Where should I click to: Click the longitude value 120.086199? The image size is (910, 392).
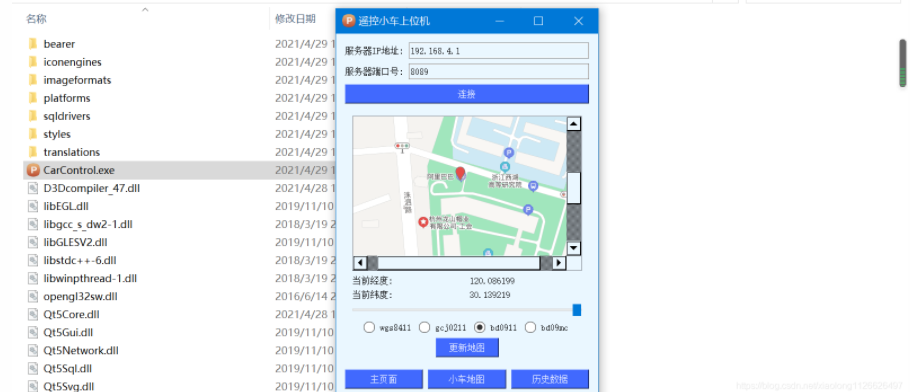[x=492, y=281]
